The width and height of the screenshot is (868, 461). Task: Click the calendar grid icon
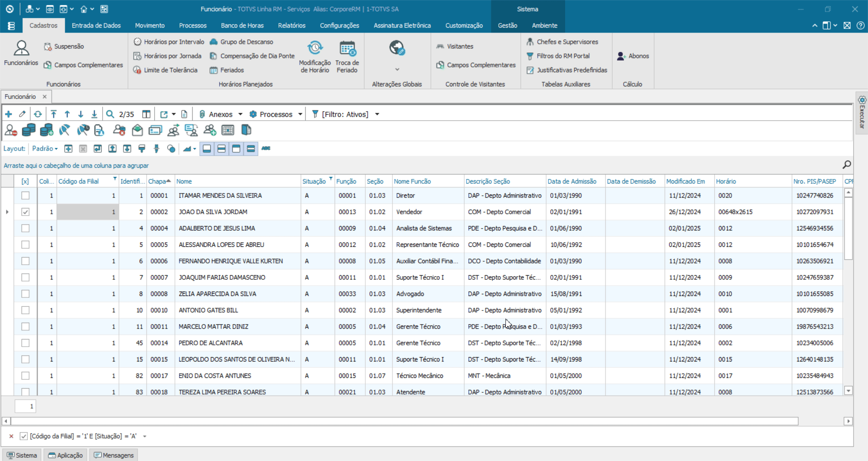[x=228, y=131]
